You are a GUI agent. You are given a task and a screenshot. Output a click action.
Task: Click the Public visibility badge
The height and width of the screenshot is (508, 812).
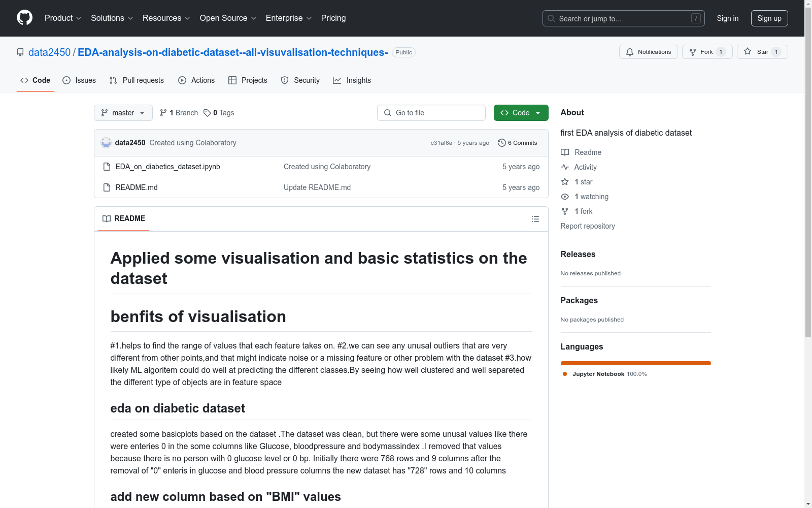[x=403, y=52]
